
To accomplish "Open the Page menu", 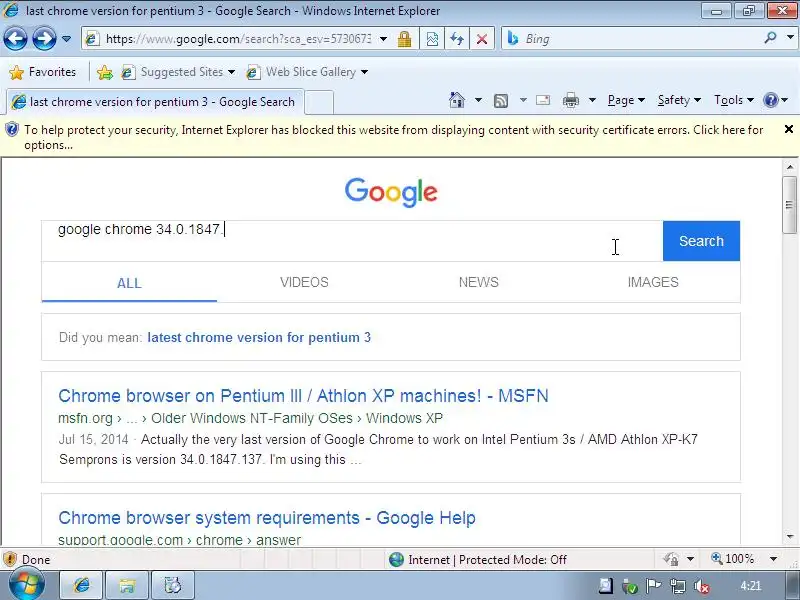I will [x=626, y=100].
